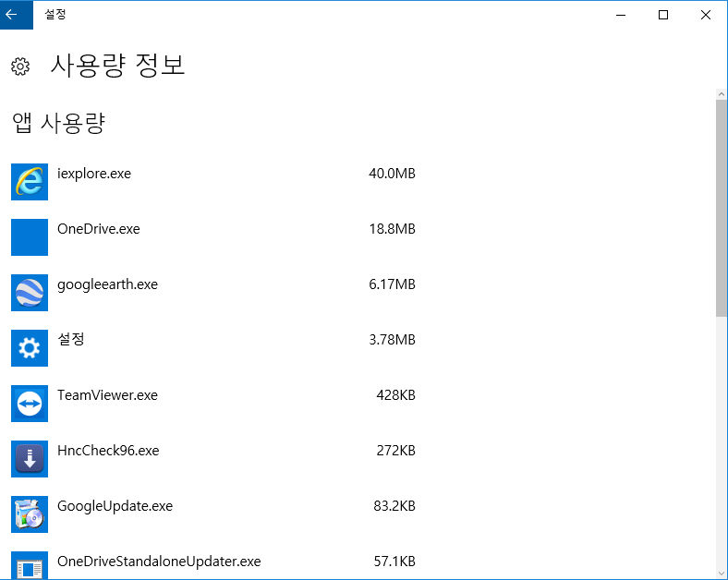
Task: Select the TeamViewer icon
Action: 30,404
